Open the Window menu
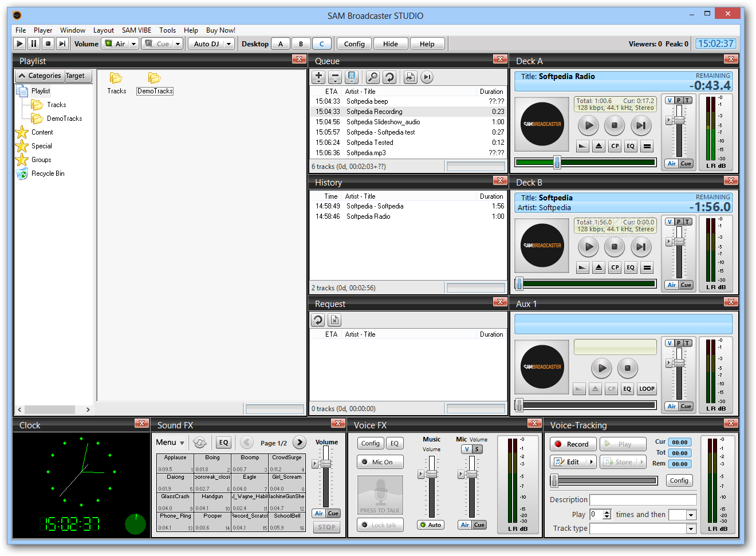Image resolution: width=756 pixels, height=556 pixels. (73, 30)
